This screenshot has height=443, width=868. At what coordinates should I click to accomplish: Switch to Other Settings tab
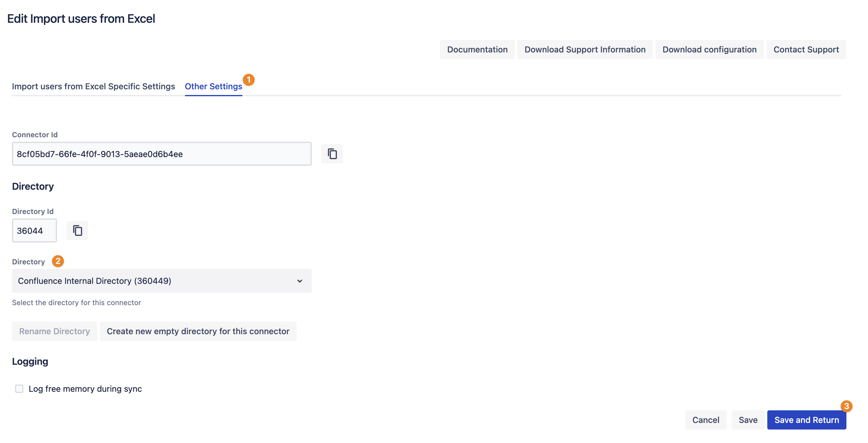pyautogui.click(x=213, y=87)
